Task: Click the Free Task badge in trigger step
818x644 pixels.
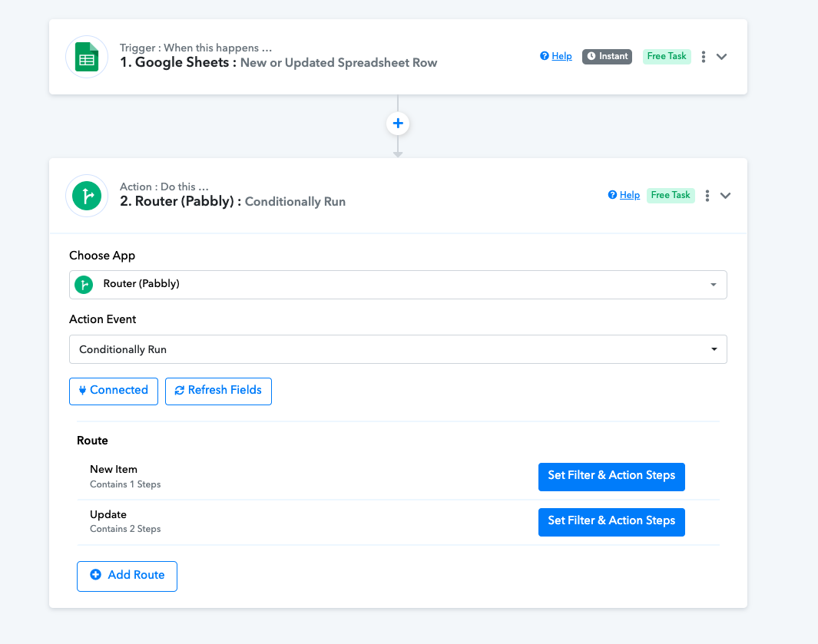Action: point(667,56)
